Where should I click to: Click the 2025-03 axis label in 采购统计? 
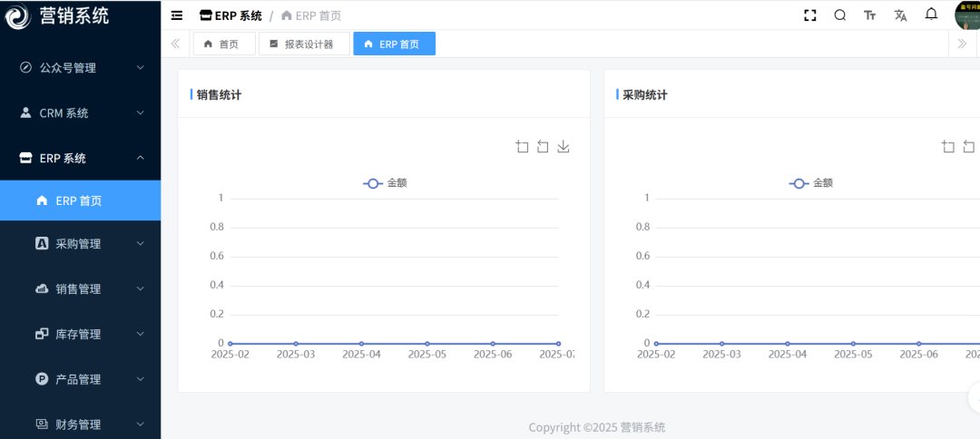pyautogui.click(x=722, y=354)
